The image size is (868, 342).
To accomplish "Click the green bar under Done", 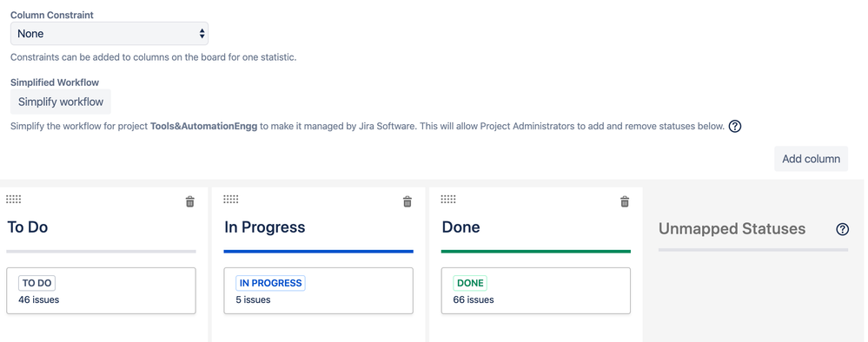I will coord(536,251).
